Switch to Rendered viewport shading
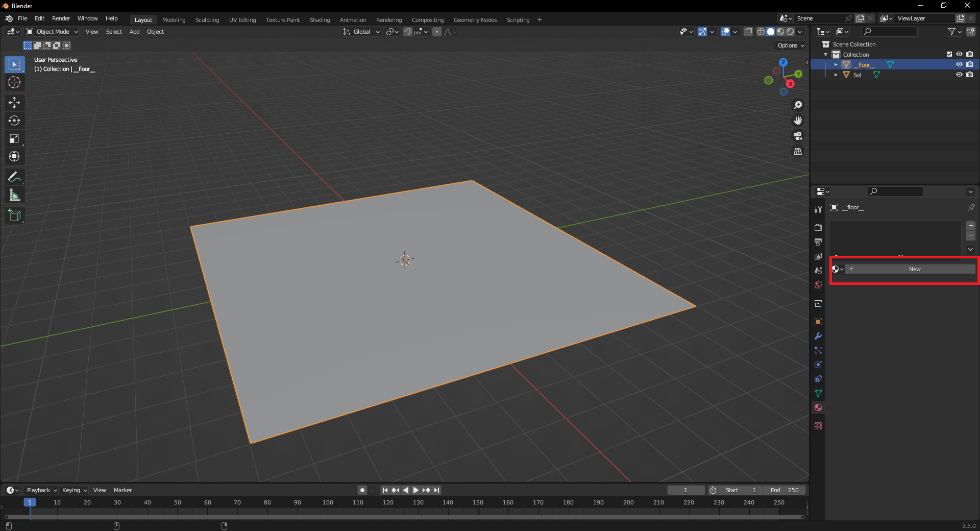Viewport: 980px width, 531px height. coord(790,32)
